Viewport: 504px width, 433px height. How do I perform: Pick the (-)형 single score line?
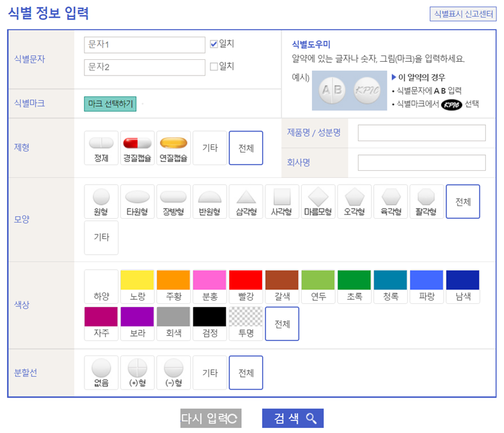pos(174,372)
